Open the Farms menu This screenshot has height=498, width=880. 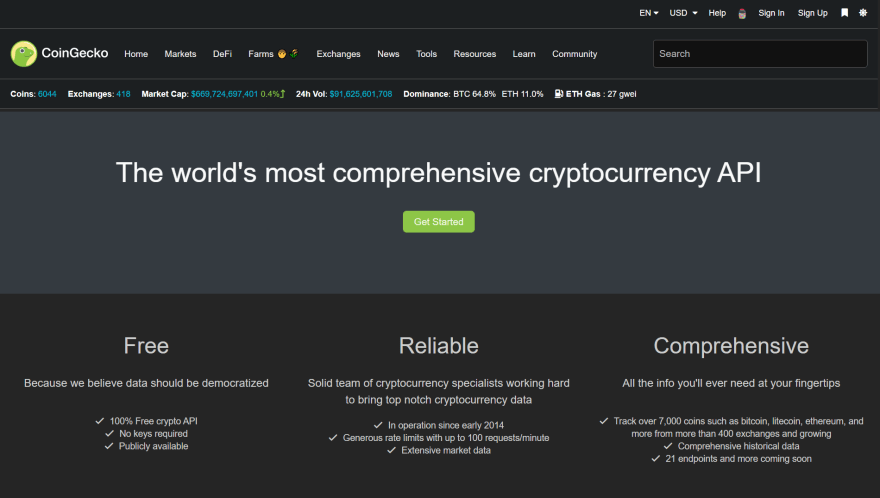click(273, 54)
